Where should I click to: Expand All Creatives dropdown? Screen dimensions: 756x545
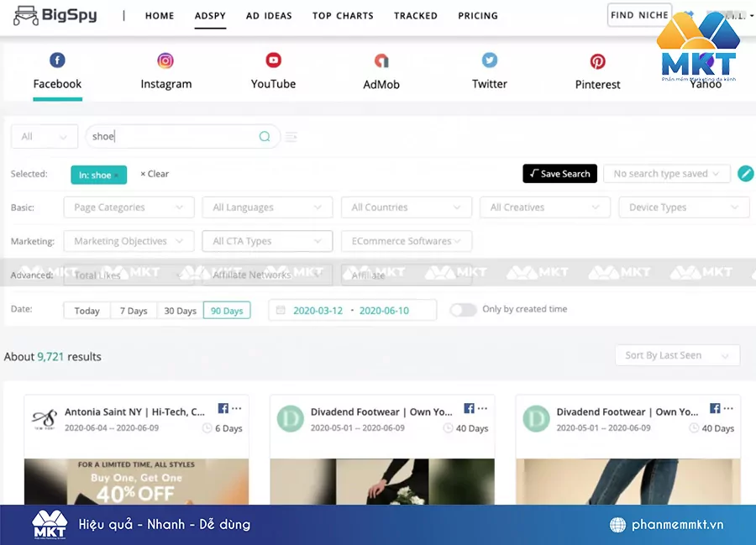tap(545, 207)
